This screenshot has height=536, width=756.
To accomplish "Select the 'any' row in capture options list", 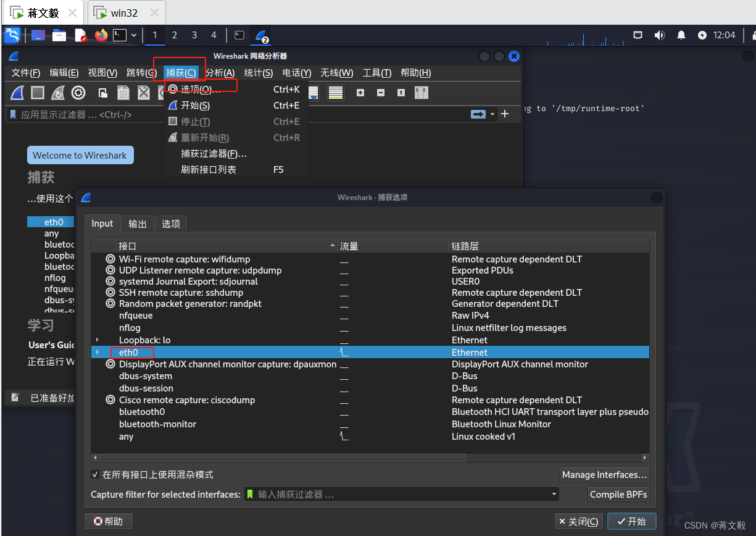I will [370, 437].
